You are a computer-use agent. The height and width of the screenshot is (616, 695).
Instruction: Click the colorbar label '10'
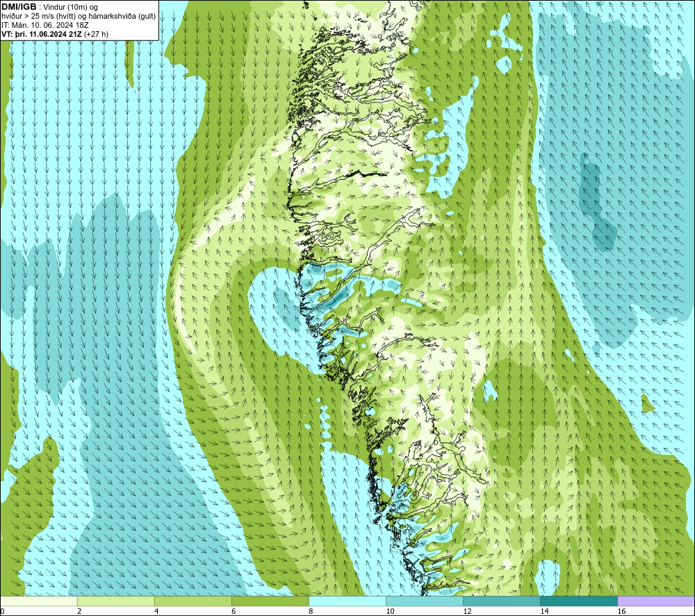pyautogui.click(x=390, y=612)
